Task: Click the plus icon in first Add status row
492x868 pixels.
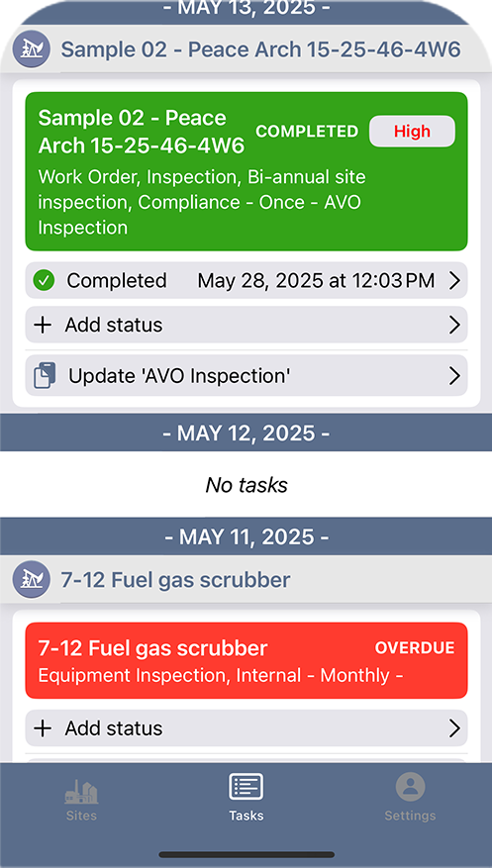Action: tap(43, 325)
